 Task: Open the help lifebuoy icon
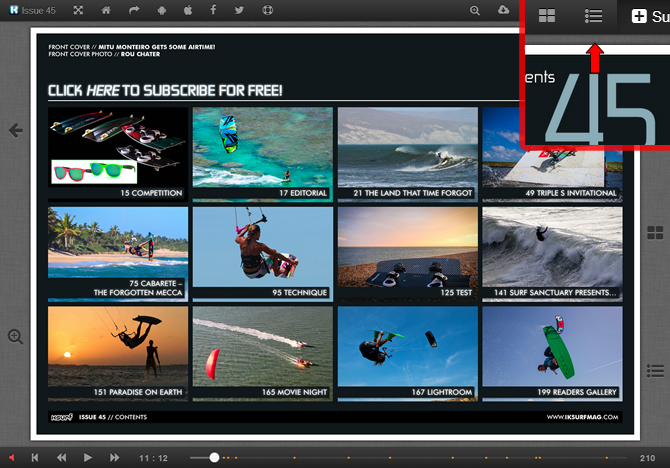(267, 10)
